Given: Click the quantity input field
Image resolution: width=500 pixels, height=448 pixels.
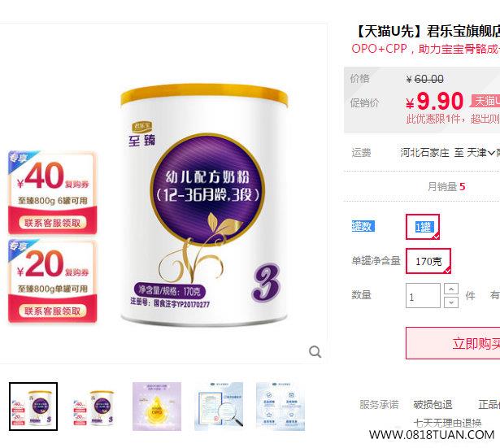Looking at the screenshot, I should tap(423, 296).
